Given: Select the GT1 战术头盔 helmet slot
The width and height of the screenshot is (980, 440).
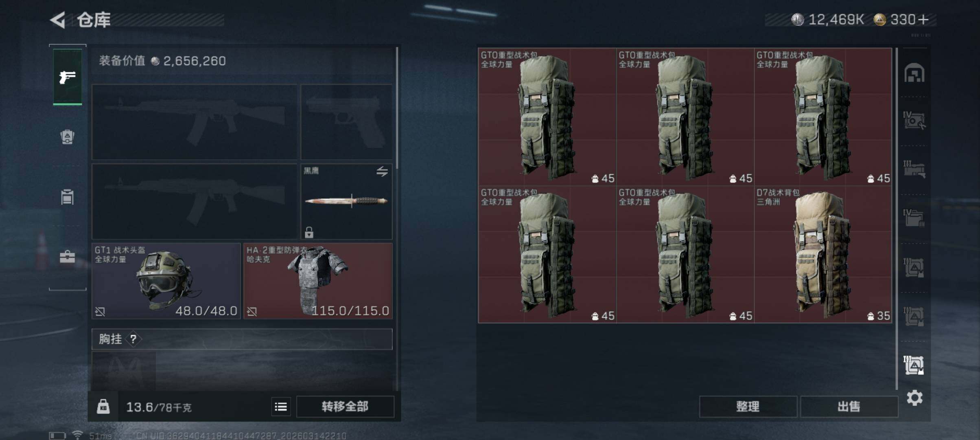Looking at the screenshot, I should (166, 281).
